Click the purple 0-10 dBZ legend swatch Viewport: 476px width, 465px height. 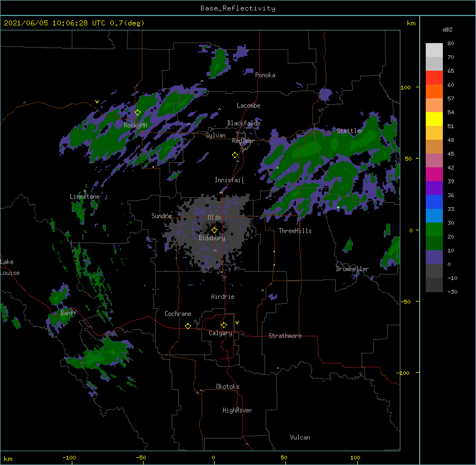coord(434,257)
